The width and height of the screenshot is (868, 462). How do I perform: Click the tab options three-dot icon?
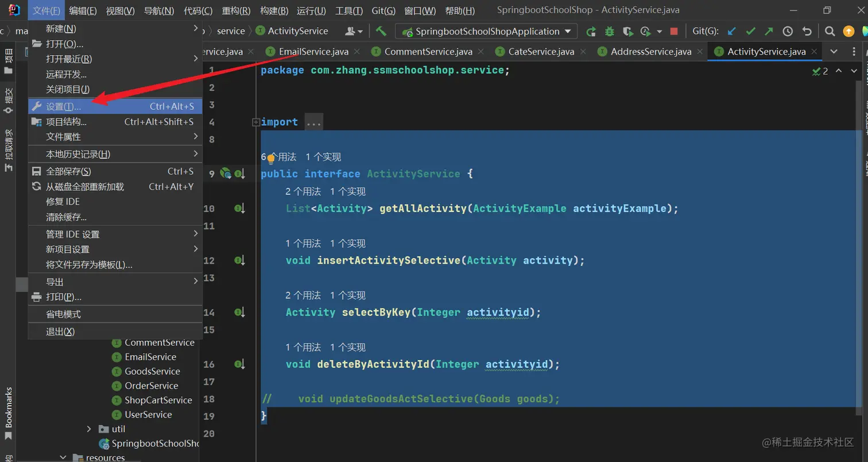click(854, 52)
